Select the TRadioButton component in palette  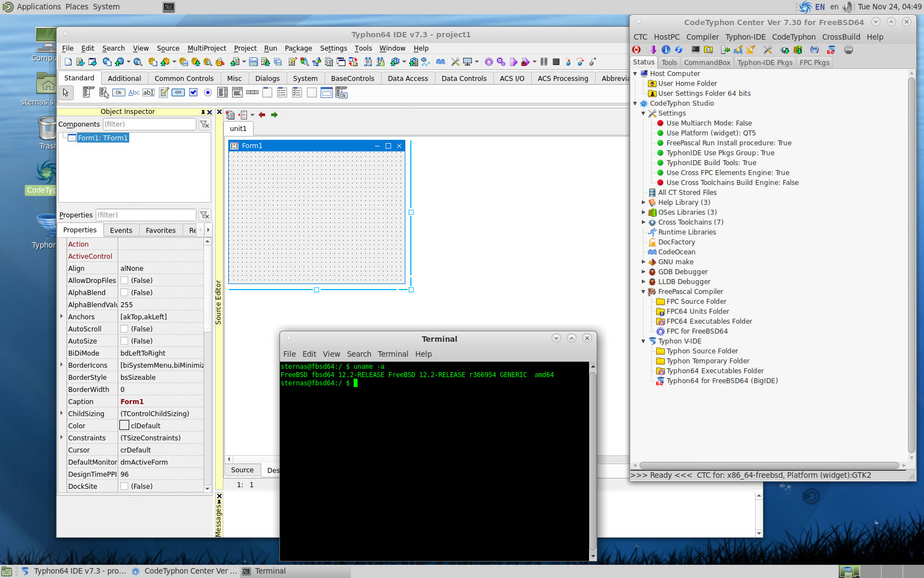208,92
